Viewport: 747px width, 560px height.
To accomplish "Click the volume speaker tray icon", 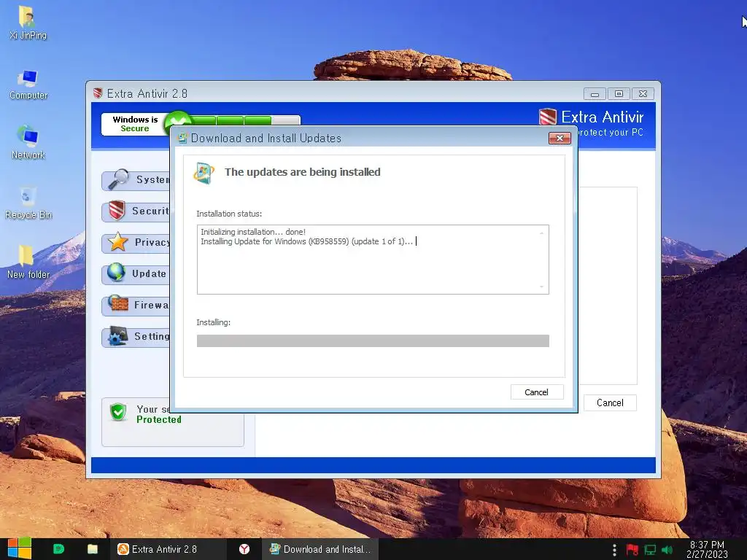I will pyautogui.click(x=667, y=550).
